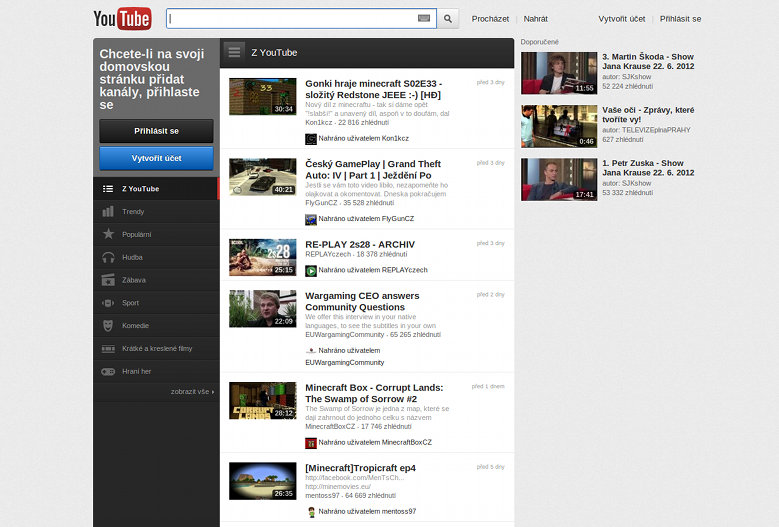Image resolution: width=779 pixels, height=527 pixels.
Task: Open the Trendy category
Action: (x=156, y=212)
